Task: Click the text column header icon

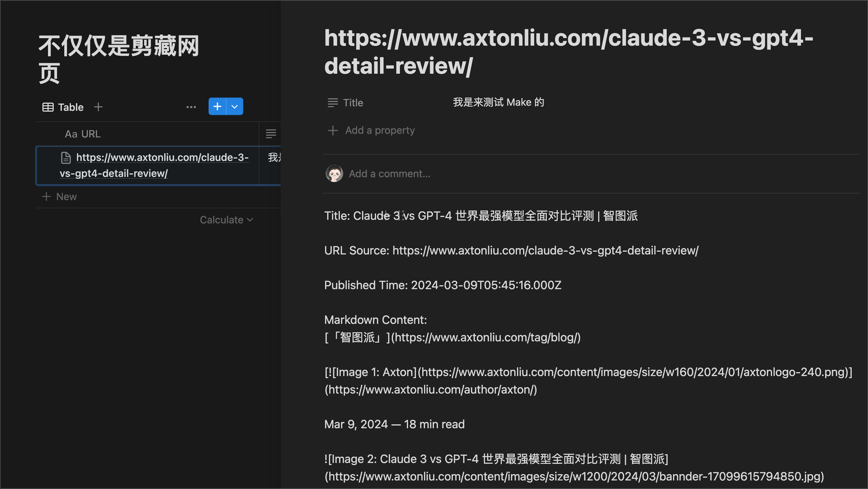Action: tap(271, 134)
